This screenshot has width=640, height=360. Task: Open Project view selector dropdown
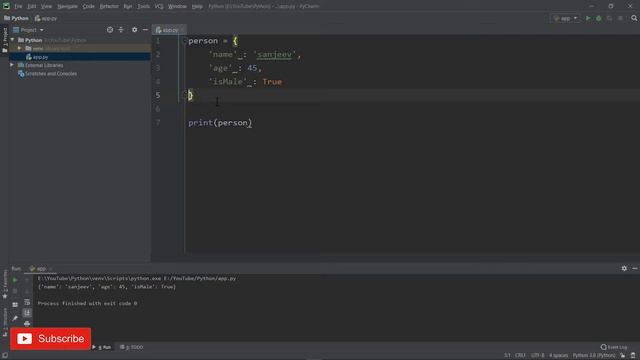pos(28,30)
